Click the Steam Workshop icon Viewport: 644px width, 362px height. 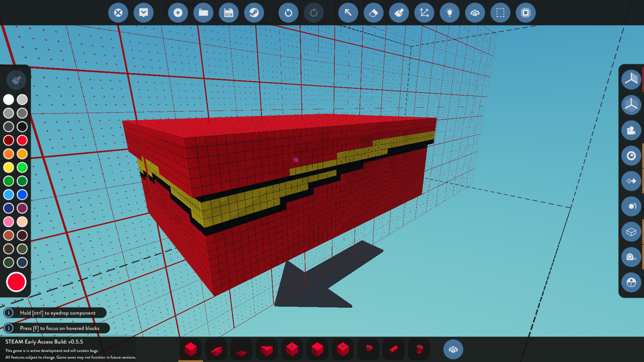point(254,13)
